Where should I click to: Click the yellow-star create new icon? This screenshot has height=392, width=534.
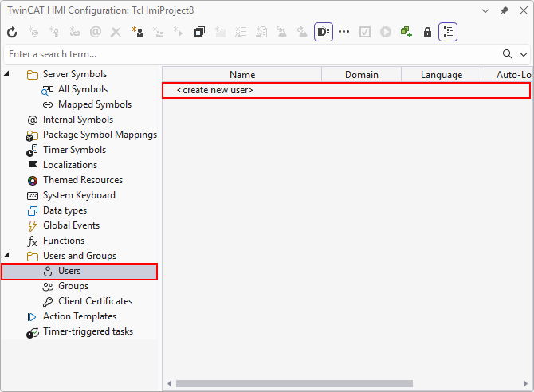click(x=137, y=33)
